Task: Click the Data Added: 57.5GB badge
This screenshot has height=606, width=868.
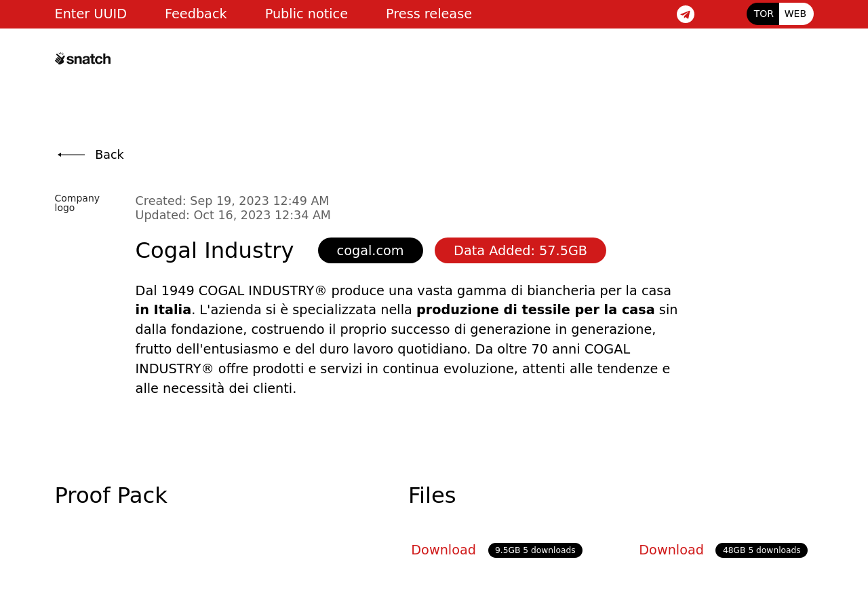Action: click(x=520, y=250)
